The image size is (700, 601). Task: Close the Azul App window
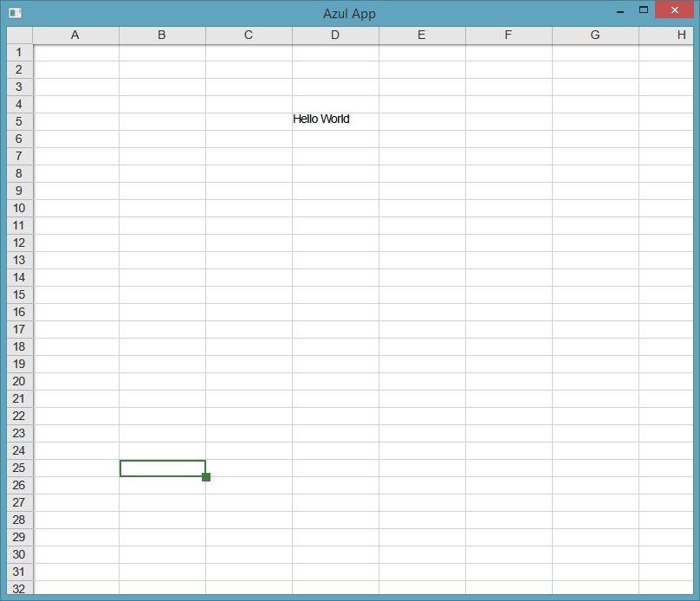tap(674, 10)
